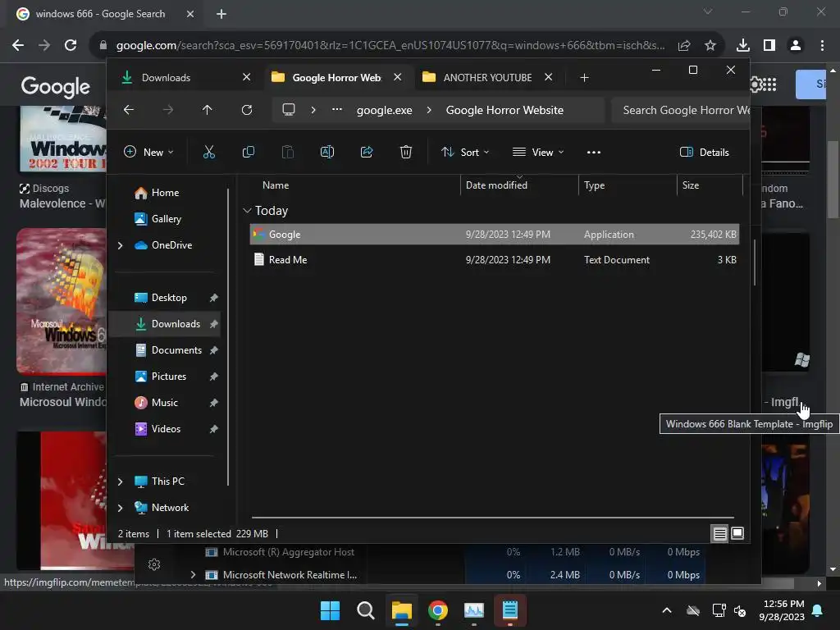Collapse the Today group
Screen dimensions: 840x630
tap(247, 211)
